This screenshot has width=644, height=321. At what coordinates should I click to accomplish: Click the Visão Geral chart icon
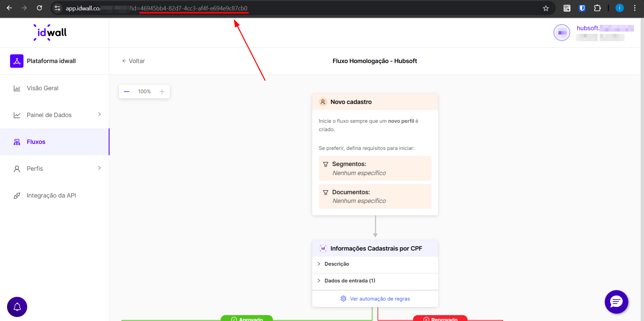(x=17, y=88)
